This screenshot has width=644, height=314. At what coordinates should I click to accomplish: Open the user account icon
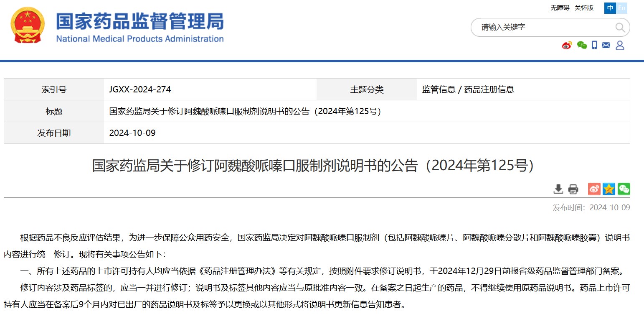[620, 45]
